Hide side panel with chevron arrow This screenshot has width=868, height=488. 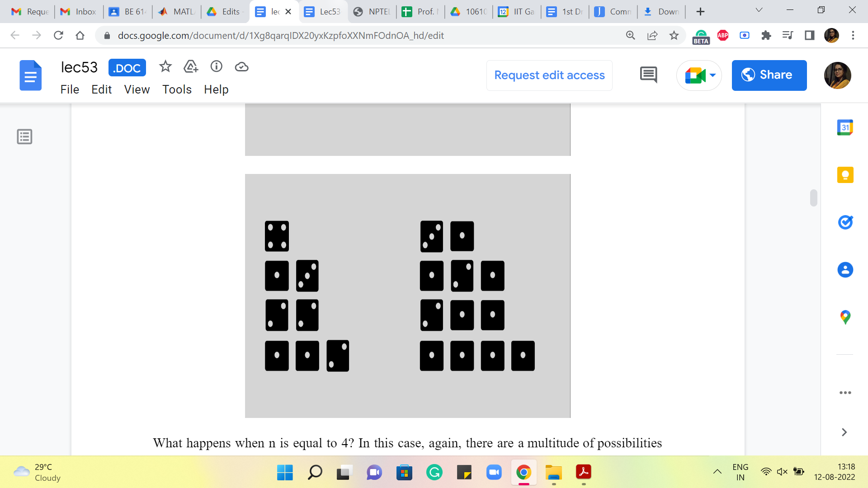pos(844,432)
